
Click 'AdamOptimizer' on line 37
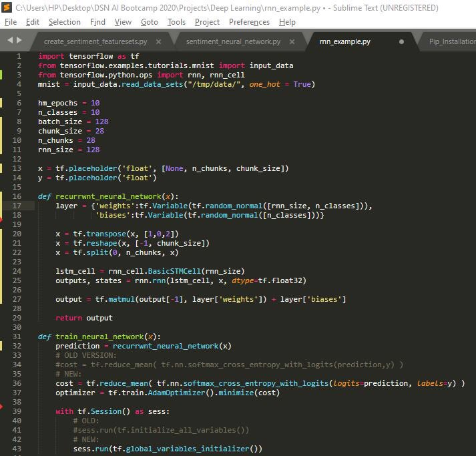[x=177, y=393]
